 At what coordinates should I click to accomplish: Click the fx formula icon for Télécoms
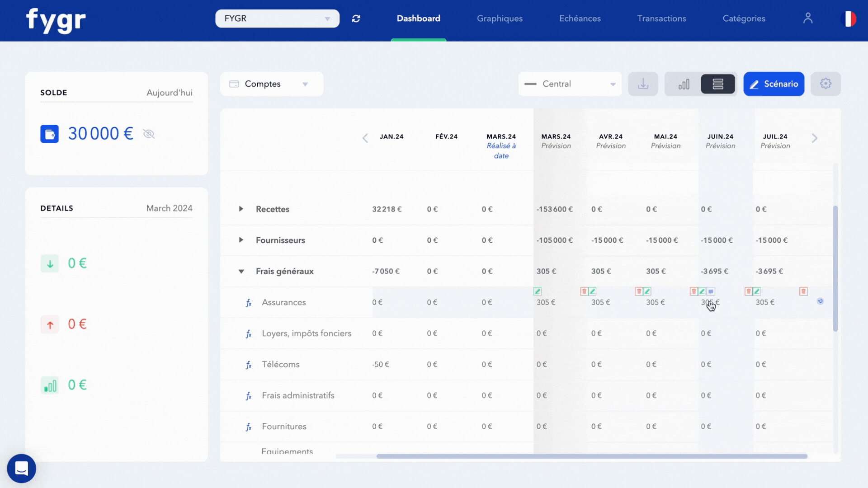pos(248,365)
